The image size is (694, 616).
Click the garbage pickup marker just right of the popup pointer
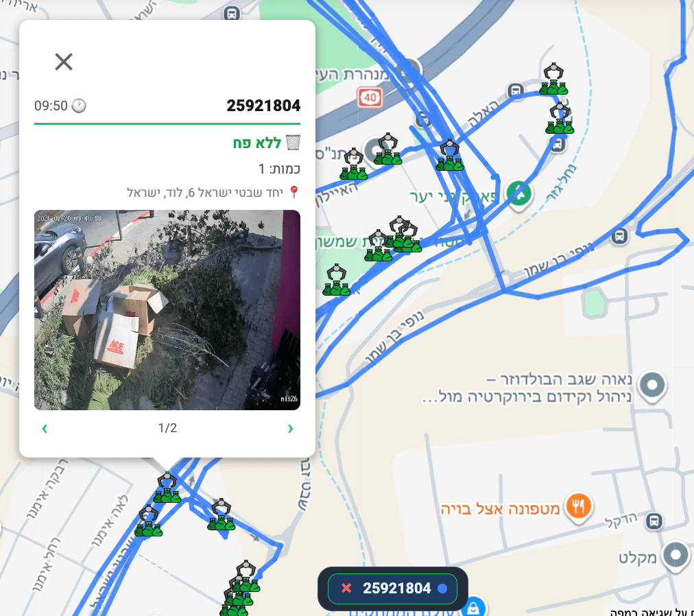[x=222, y=514]
